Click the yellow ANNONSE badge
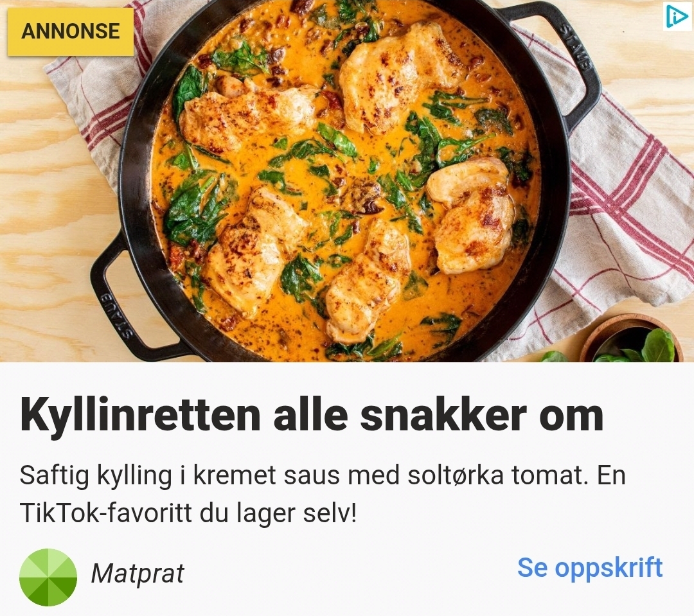The height and width of the screenshot is (616, 694). click(x=71, y=31)
